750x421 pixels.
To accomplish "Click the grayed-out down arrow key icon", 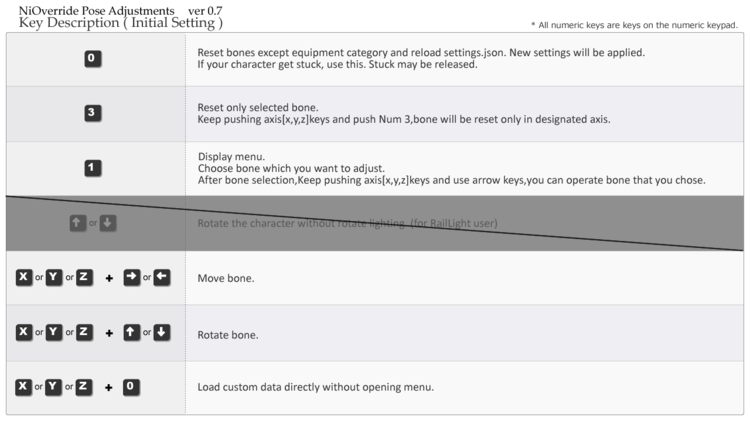I will pos(108,223).
